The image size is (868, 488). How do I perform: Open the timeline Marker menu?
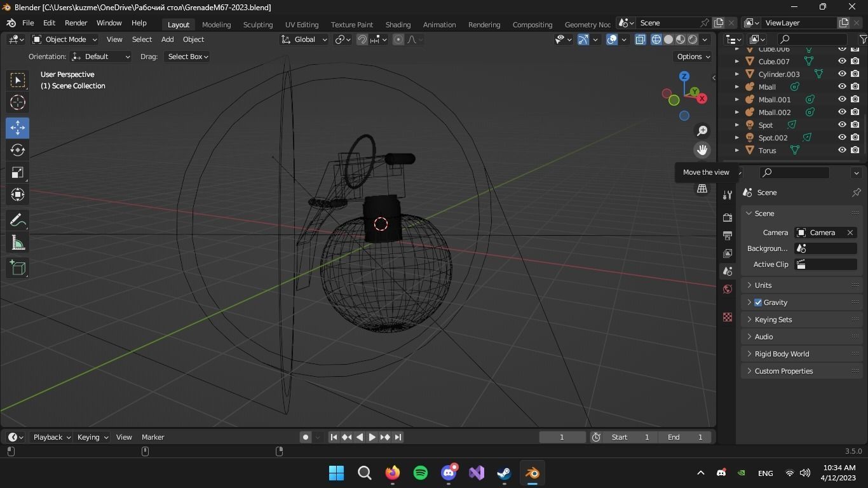(x=153, y=437)
